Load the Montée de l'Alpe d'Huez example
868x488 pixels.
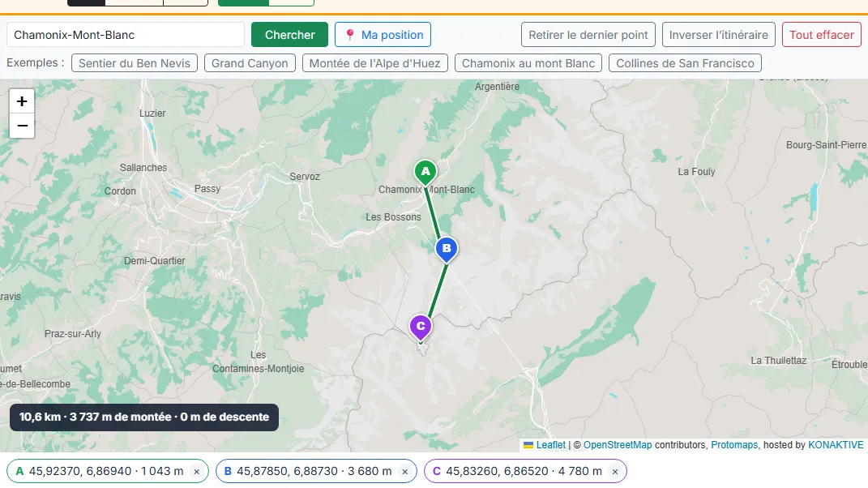click(x=374, y=63)
